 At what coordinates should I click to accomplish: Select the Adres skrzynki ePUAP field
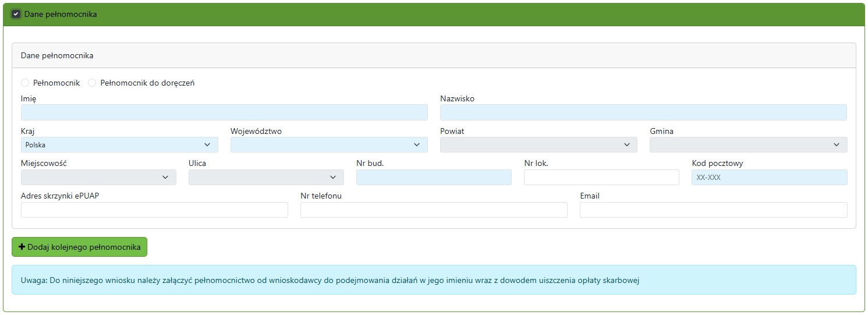pos(154,210)
